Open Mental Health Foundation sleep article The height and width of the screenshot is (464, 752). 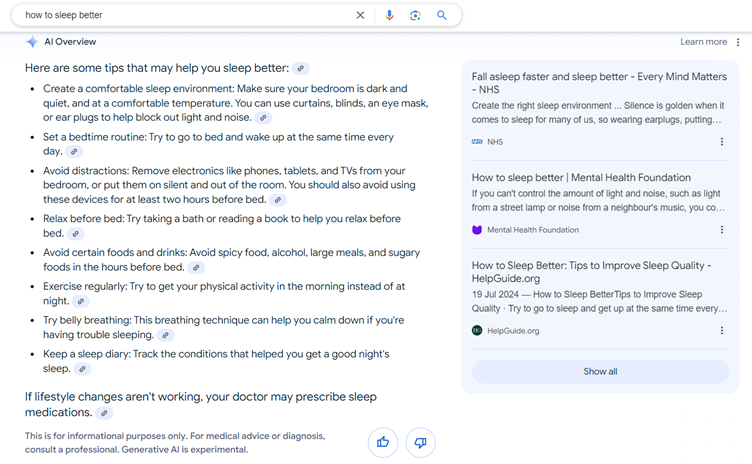[x=581, y=178]
